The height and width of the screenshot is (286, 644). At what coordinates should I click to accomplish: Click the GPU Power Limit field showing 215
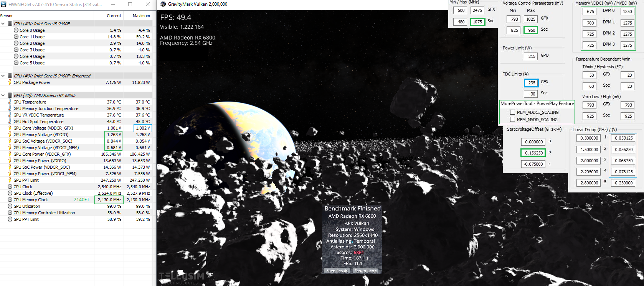(x=531, y=56)
